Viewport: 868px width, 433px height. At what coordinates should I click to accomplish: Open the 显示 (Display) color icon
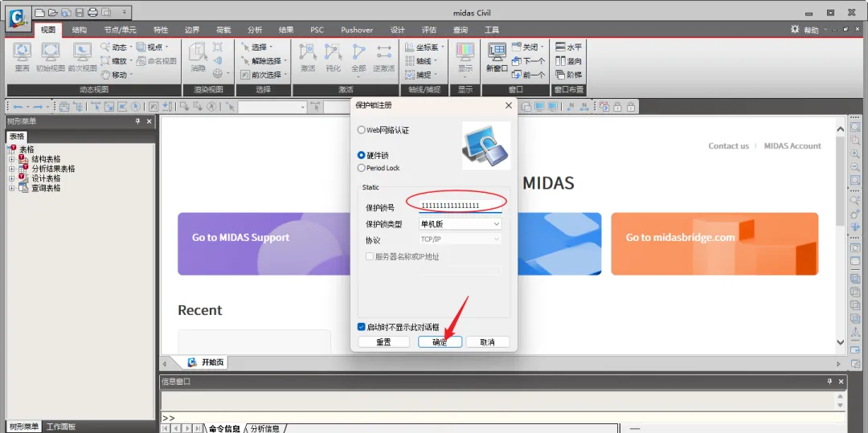point(465,51)
